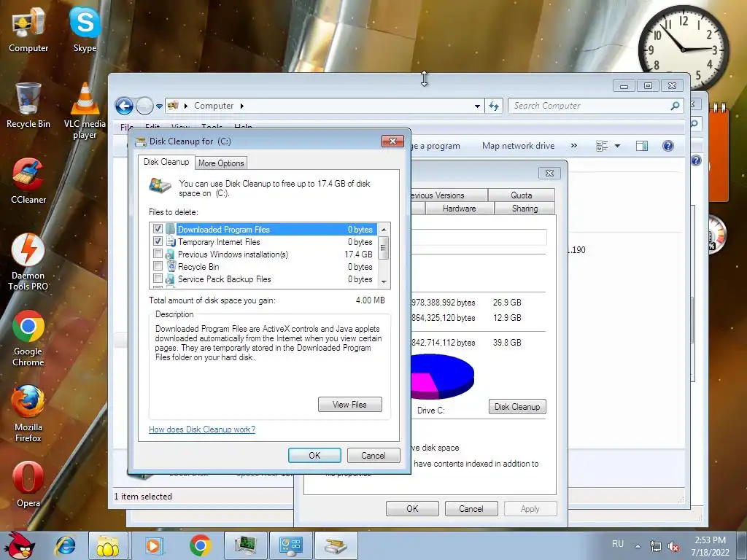Click Map network drive in toolbar
This screenshot has height=560, width=747.
coord(519,146)
